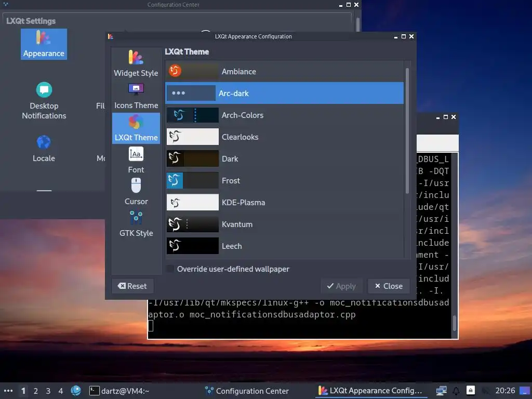
Task: Open the Font settings section
Action: click(136, 160)
